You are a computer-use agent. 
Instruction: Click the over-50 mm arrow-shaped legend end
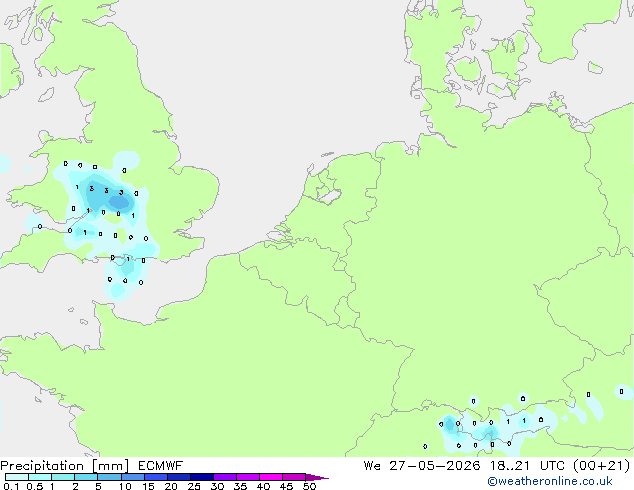[317, 477]
